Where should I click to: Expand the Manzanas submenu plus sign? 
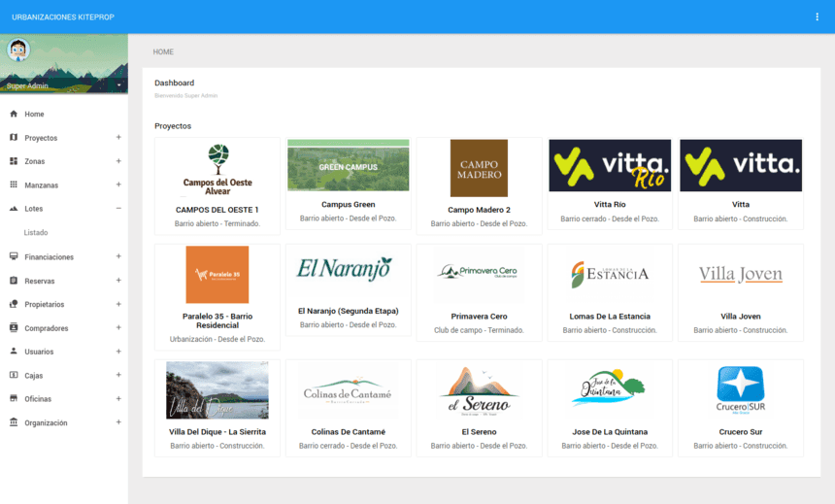[118, 185]
